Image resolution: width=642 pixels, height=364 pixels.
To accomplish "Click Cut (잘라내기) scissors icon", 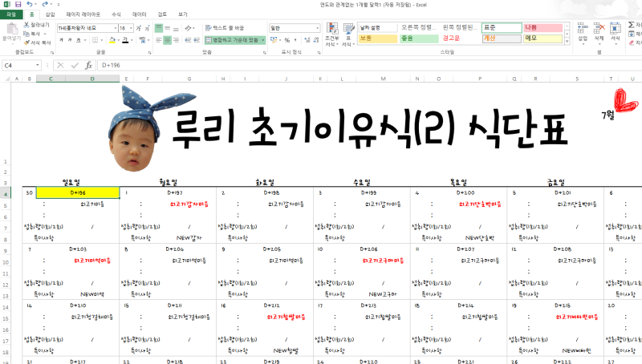I will coord(26,25).
